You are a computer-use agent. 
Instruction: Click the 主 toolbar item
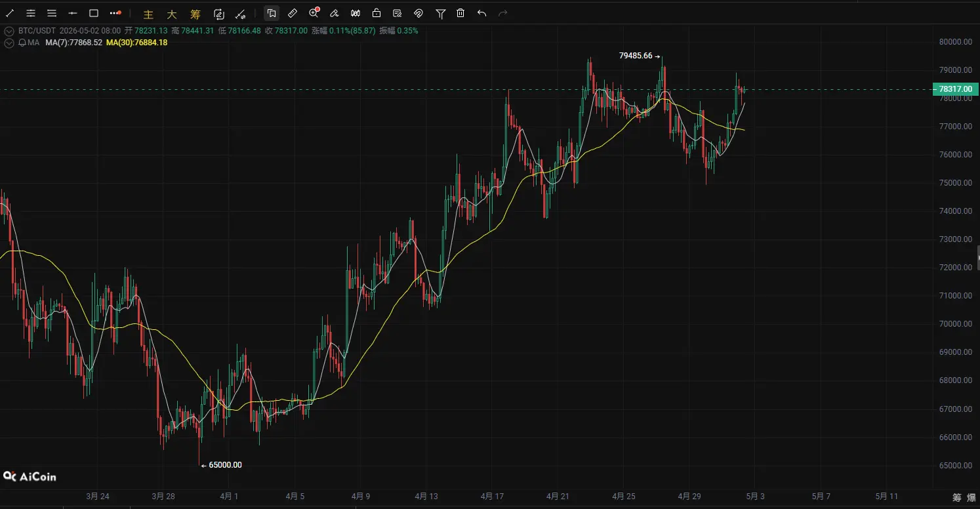click(148, 14)
